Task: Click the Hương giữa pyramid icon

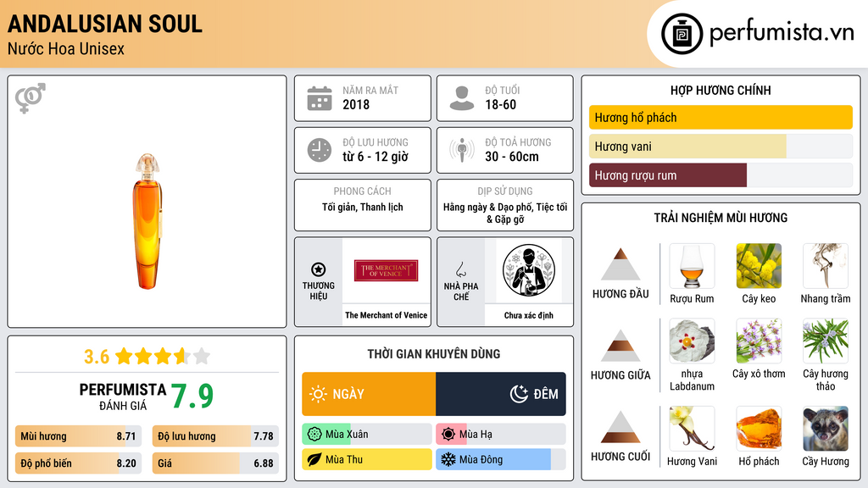Action: pyautogui.click(x=620, y=346)
